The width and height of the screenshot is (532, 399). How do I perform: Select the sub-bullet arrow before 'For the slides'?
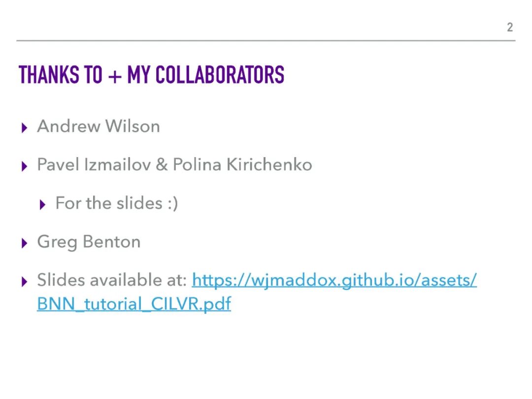(43, 204)
